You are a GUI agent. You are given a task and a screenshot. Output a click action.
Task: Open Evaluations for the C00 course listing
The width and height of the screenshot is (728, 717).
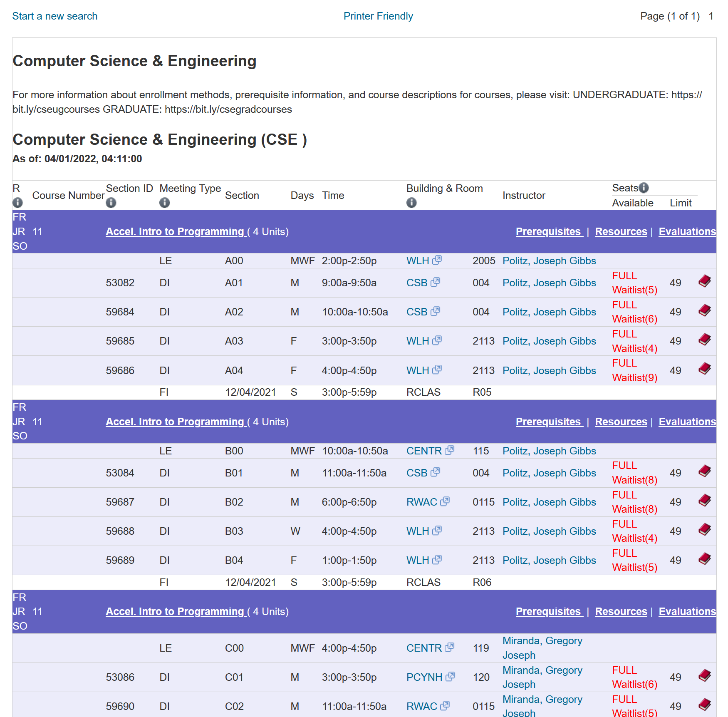click(687, 612)
